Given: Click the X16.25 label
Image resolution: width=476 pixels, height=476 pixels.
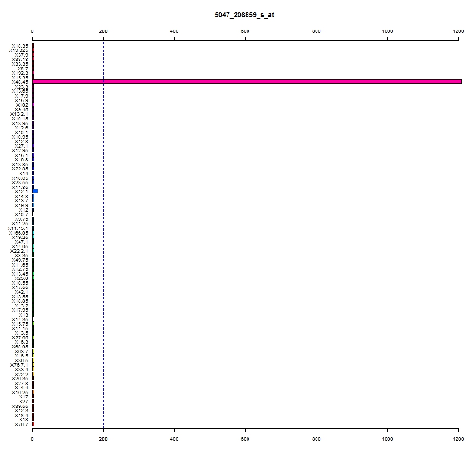Looking at the screenshot, I should 20,393.
